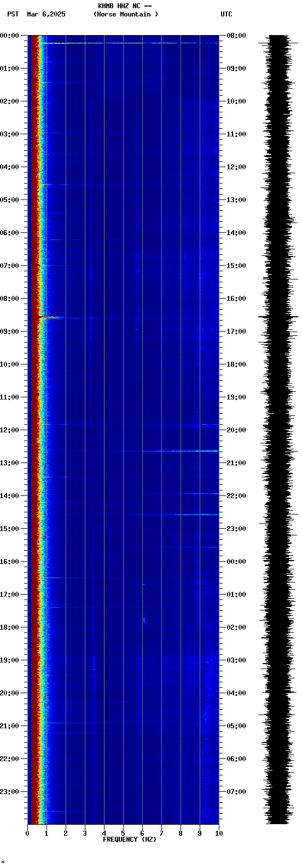Click the 08:00 UTC time label
Image resolution: width=302 pixels, height=868 pixels.
[236, 36]
